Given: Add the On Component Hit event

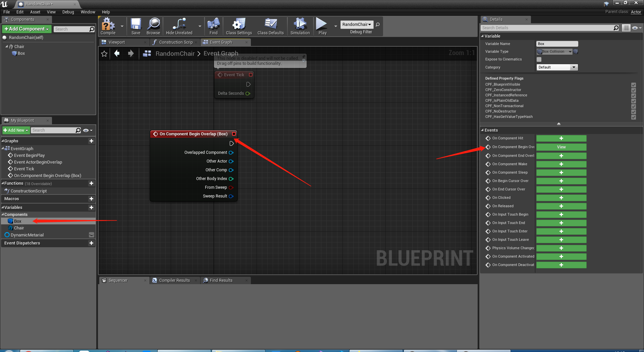Looking at the screenshot, I should pos(561,138).
